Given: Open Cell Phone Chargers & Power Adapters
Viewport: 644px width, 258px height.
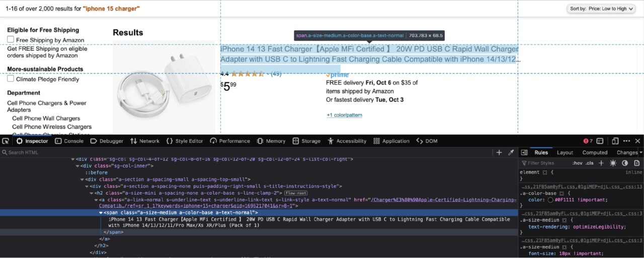Looking at the screenshot, I should pyautogui.click(x=47, y=106).
